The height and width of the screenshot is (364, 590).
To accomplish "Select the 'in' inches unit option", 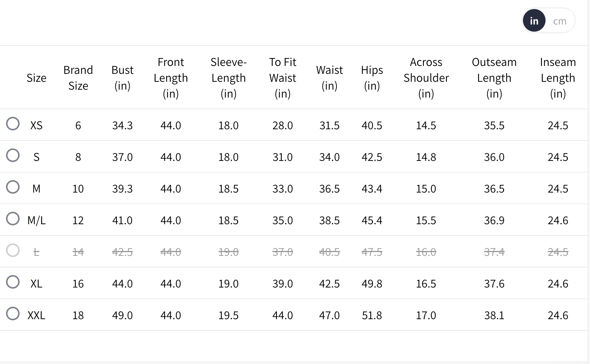I will pos(534,21).
